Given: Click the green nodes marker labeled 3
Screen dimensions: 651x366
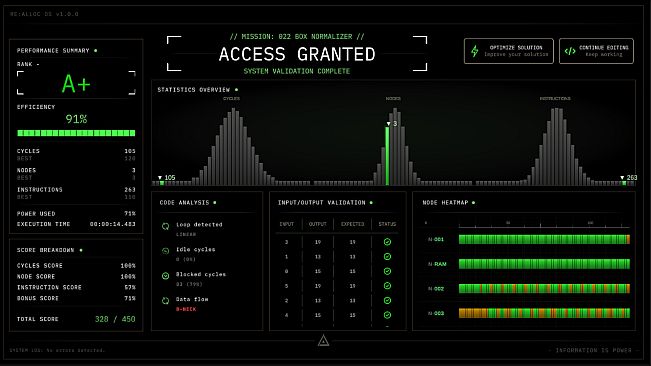Looking at the screenshot, I should 387,155.
